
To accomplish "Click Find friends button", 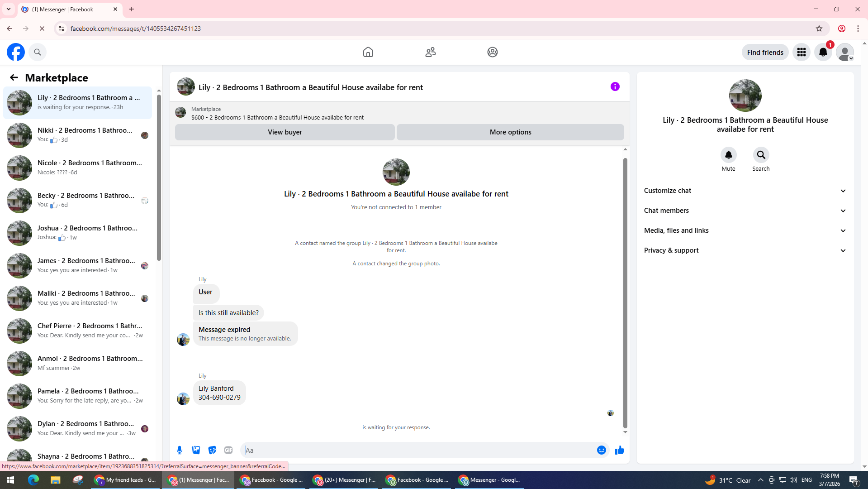I will tap(765, 52).
